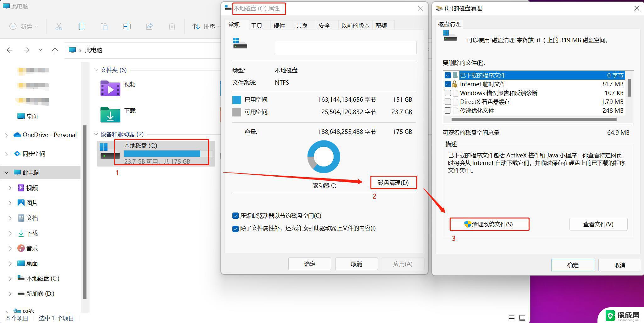The image size is (644, 323).
Task: Expand OneDrive - Personal in sidebar
Action: coord(7,135)
